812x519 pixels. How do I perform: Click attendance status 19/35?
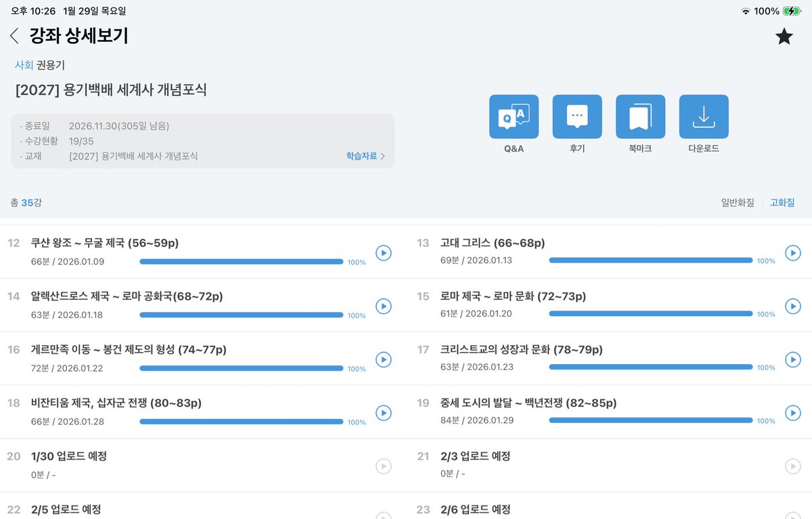(81, 141)
